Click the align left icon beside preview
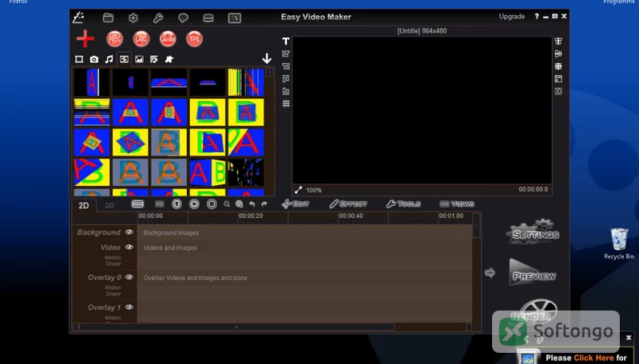 point(286,53)
